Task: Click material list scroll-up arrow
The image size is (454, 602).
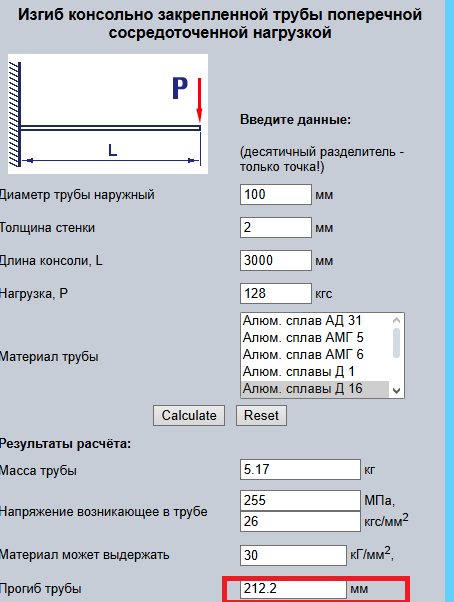Action: coord(397,320)
